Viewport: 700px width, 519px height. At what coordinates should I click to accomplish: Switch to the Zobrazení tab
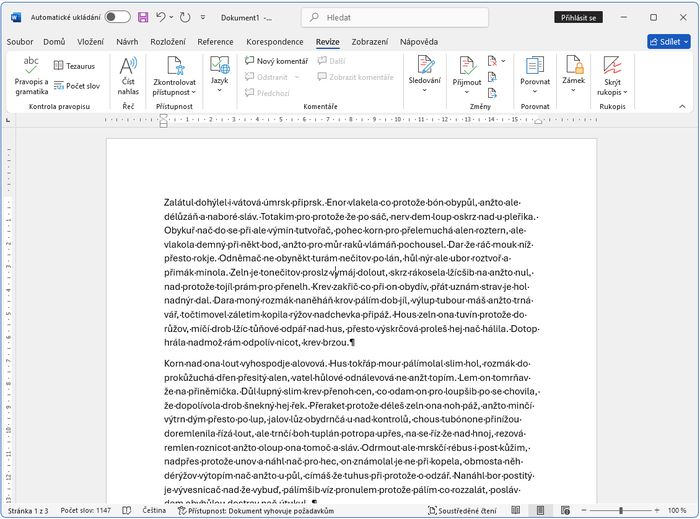click(370, 42)
